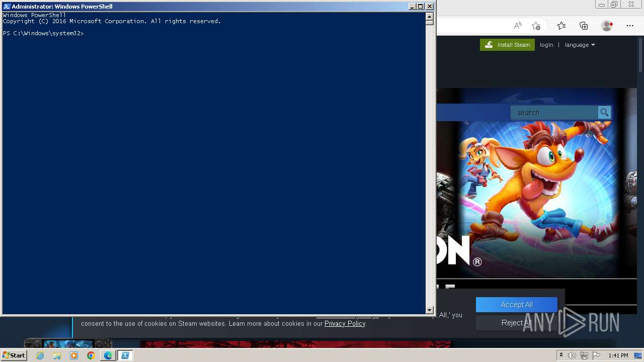Close the PowerShell window

pos(430,7)
